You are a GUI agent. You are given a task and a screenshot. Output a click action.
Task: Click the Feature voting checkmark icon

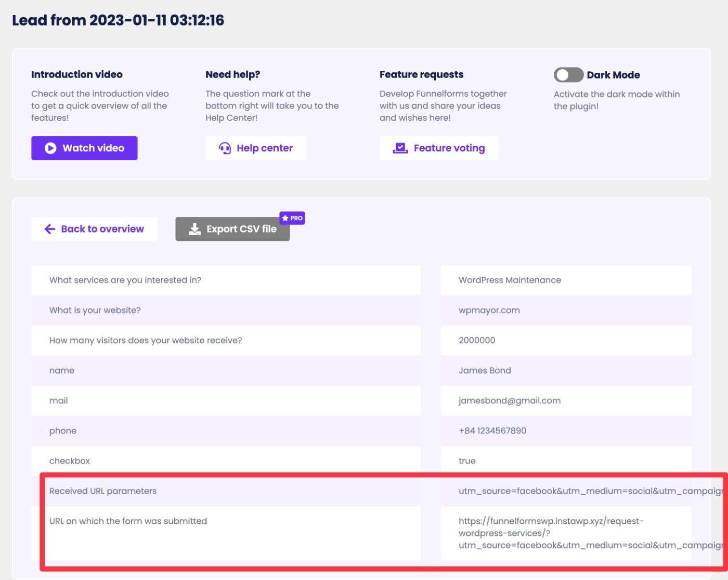[400, 148]
